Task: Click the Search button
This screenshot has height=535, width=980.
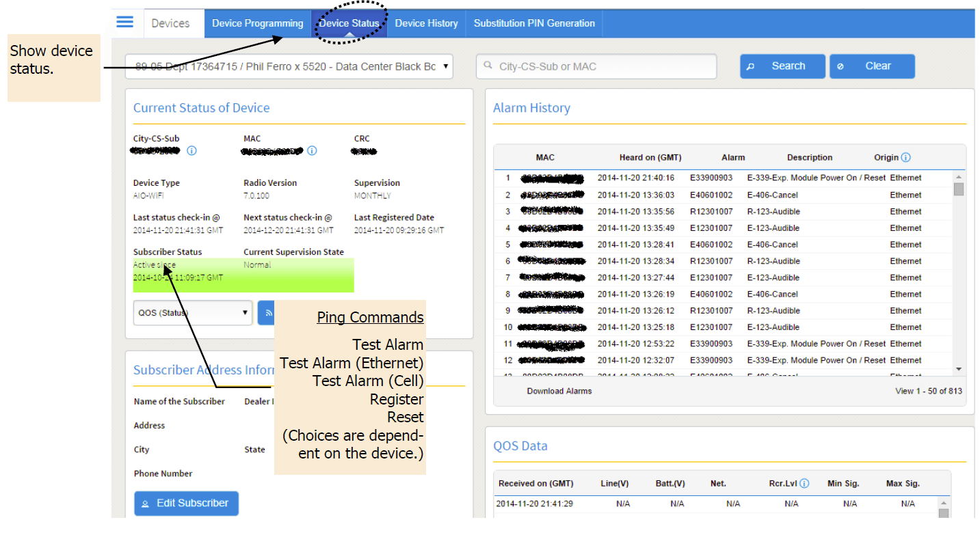Action: [782, 66]
